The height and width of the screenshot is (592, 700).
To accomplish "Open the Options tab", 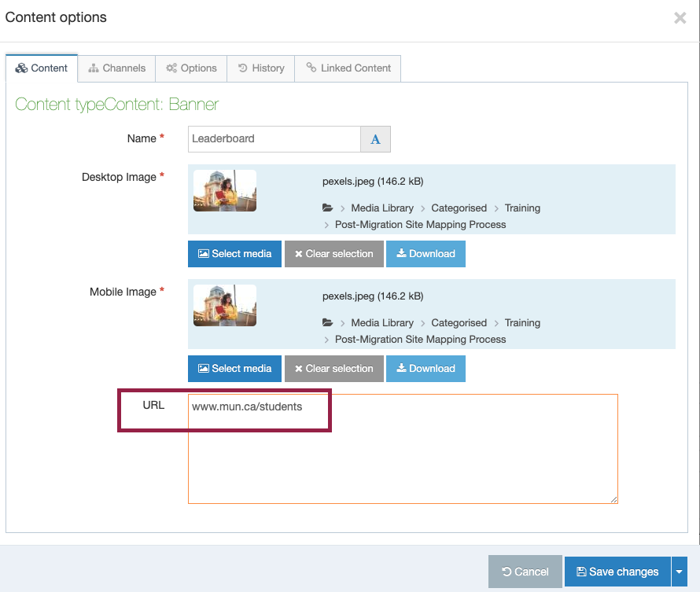I will (x=191, y=68).
